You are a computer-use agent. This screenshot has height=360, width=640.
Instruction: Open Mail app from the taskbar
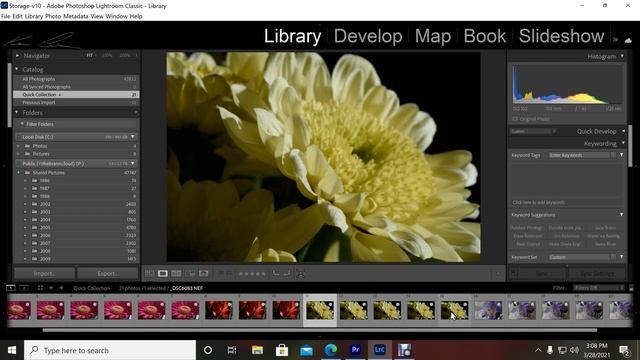coord(306,350)
